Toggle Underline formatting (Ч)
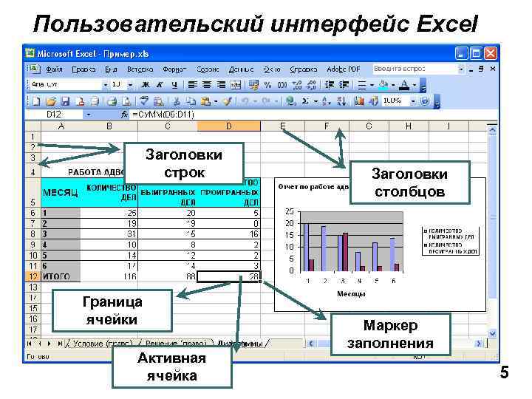Viewport: 532px width, 399px height. point(174,85)
